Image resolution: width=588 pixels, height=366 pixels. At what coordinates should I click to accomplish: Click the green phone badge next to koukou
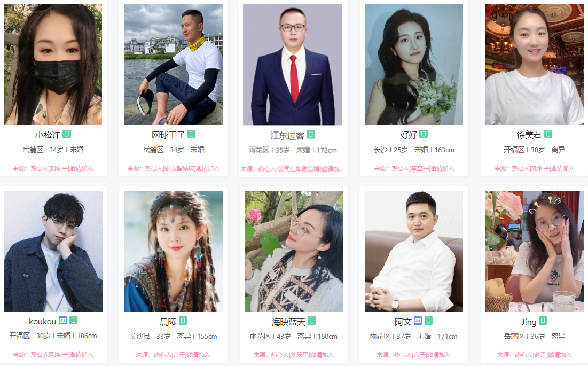point(74,321)
